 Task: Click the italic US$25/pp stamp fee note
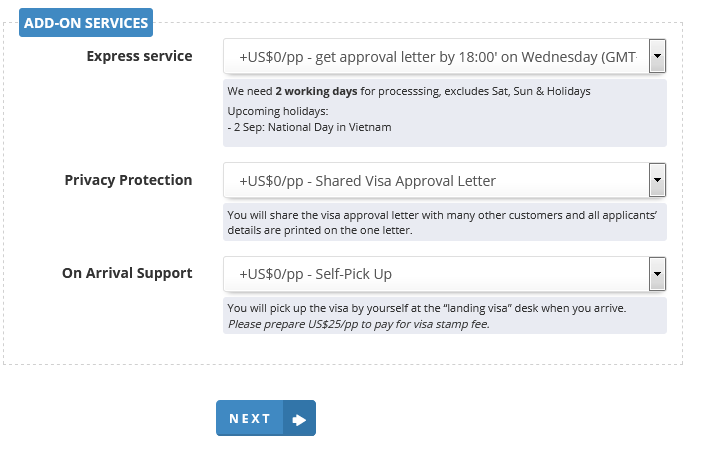click(358, 324)
